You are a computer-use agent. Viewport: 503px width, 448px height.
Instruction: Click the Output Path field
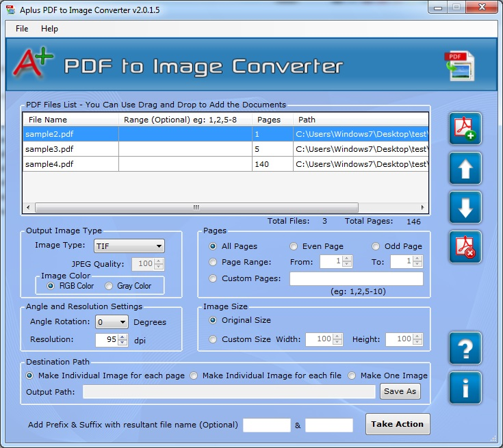pyautogui.click(x=229, y=391)
